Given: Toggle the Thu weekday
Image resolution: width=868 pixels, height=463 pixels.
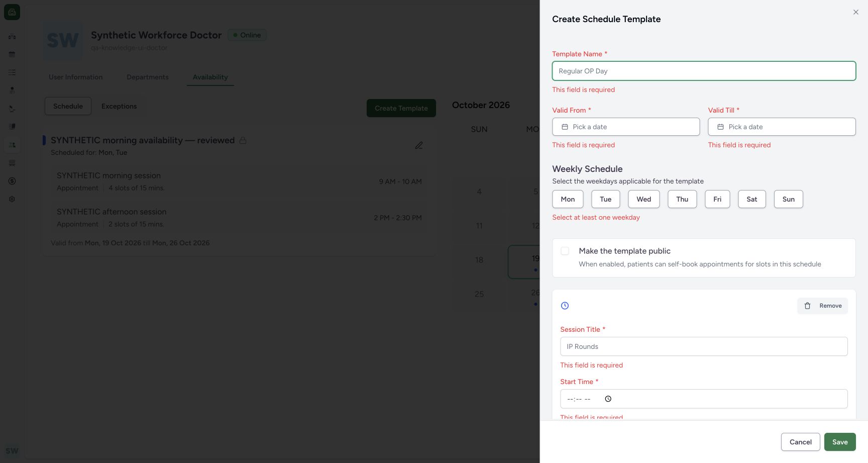Looking at the screenshot, I should [x=682, y=199].
